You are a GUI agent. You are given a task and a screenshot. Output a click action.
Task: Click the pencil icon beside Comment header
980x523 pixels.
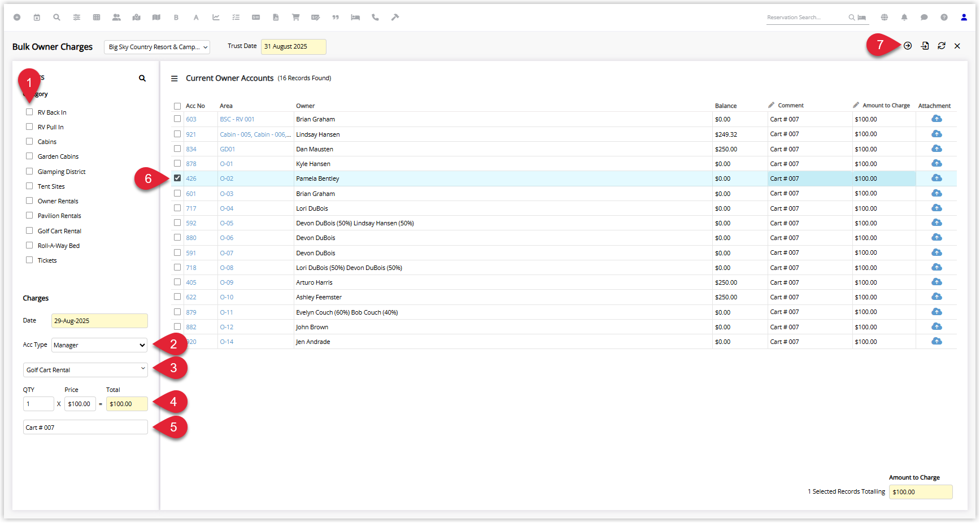[x=772, y=105]
